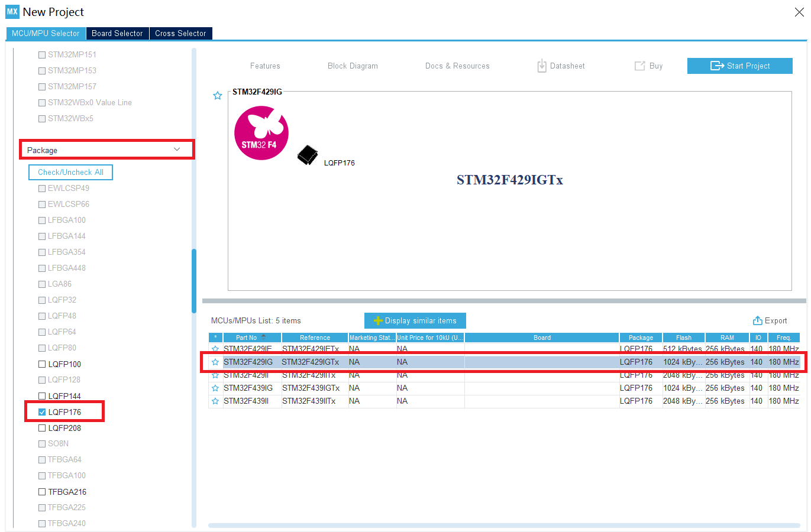Click the Datasheet label
Screen dimensions: 811x532
(567, 66)
